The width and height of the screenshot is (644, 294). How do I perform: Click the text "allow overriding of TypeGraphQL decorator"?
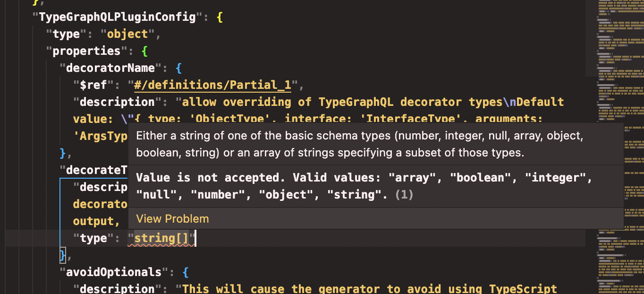pyautogui.click(x=322, y=102)
